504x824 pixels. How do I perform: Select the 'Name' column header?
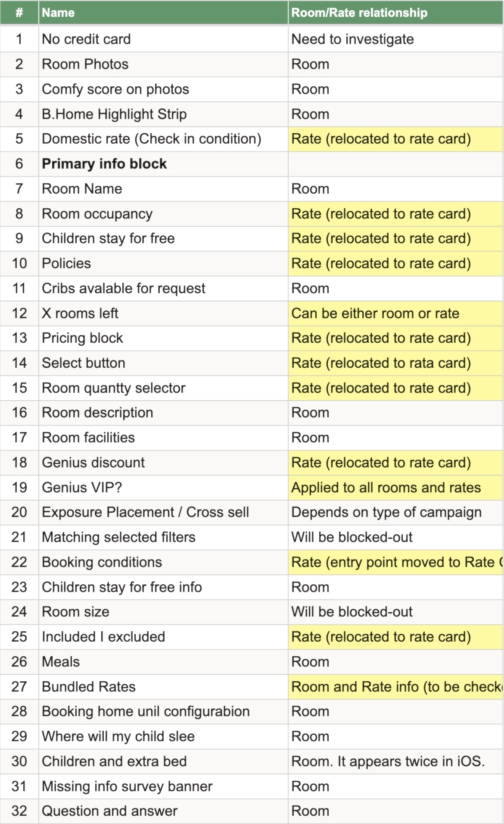[163, 13]
